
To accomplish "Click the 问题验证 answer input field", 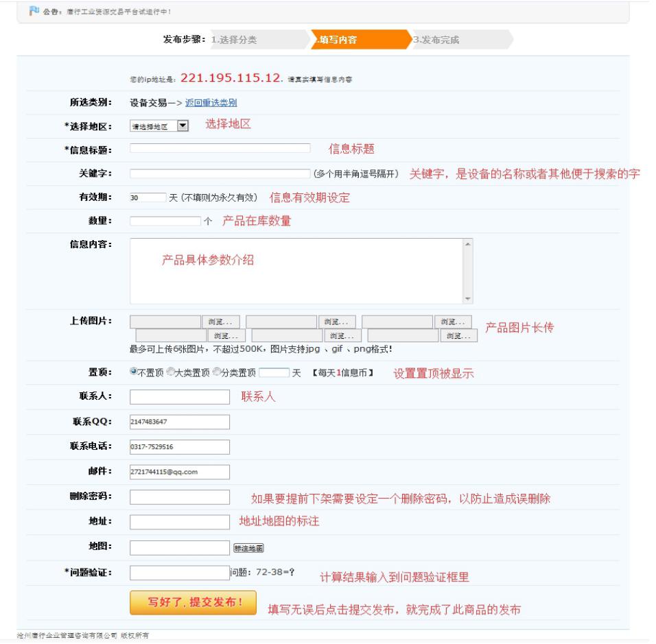I will coord(178,573).
